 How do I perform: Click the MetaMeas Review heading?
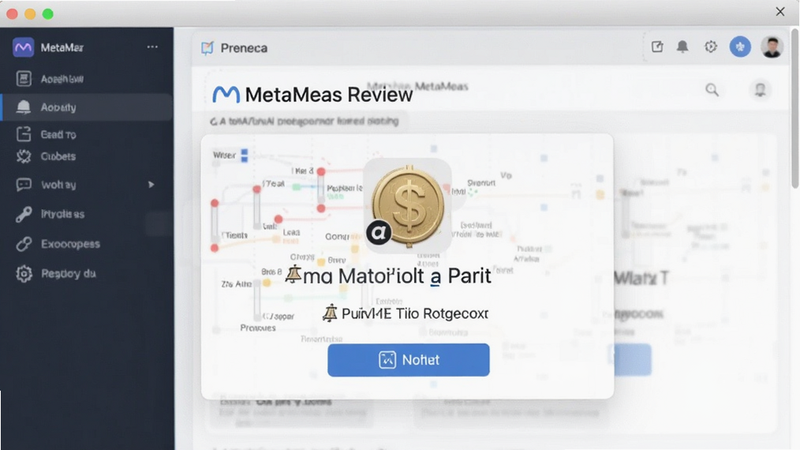(329, 94)
